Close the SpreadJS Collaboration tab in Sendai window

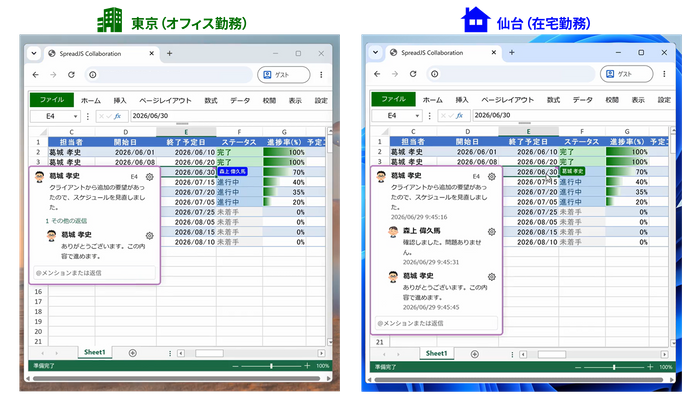[493, 53]
